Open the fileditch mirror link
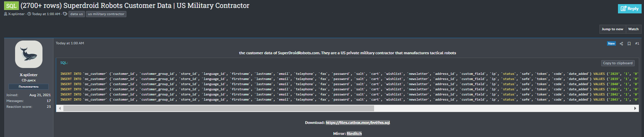Viewport: 644px width, 137px height. point(354,134)
